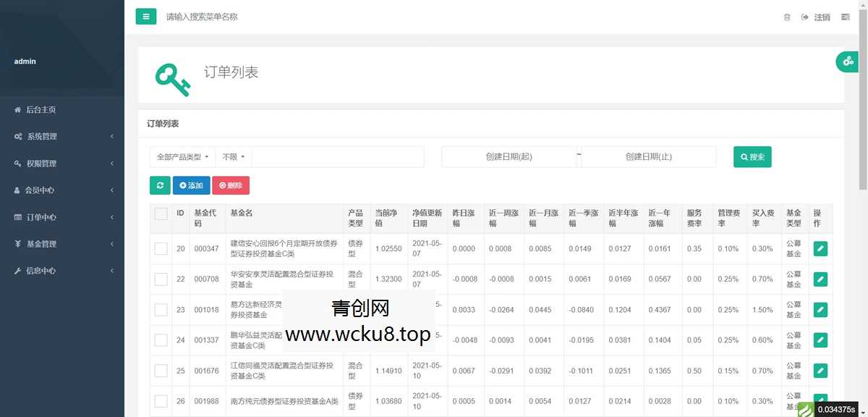Click the trash/clear cache icon in top bar
Image resolution: width=868 pixels, height=417 pixels.
pyautogui.click(x=787, y=17)
